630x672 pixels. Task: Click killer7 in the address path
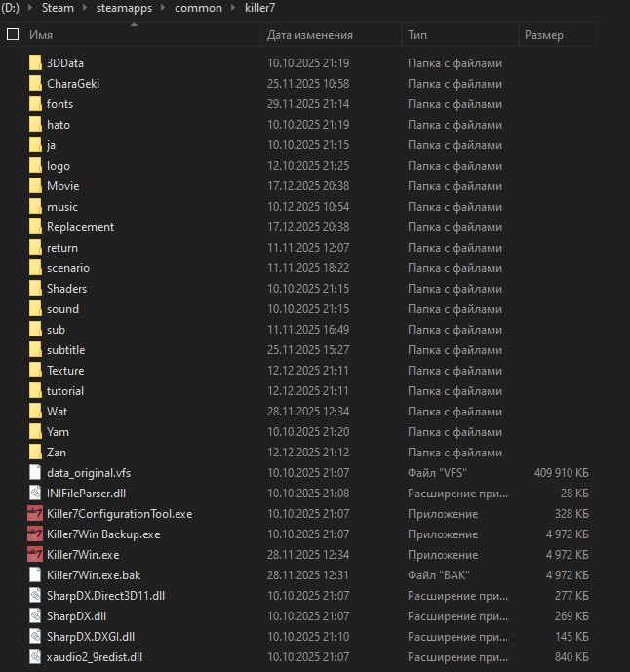point(260,8)
